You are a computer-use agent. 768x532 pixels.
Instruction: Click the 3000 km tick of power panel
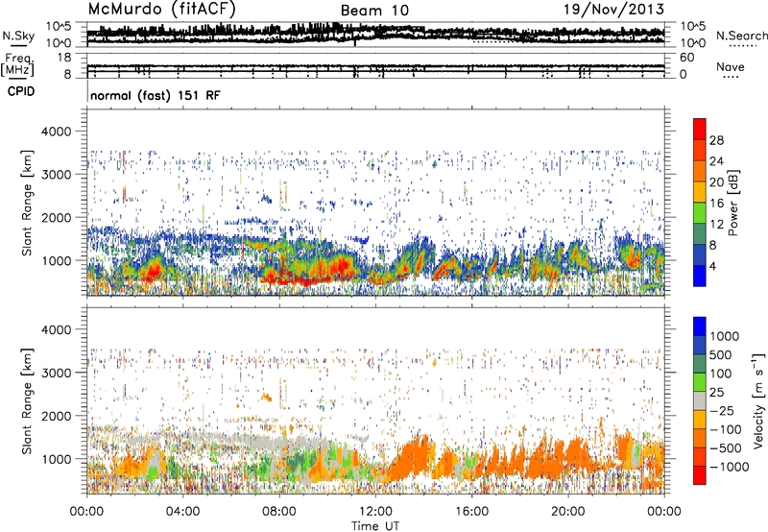point(57,175)
